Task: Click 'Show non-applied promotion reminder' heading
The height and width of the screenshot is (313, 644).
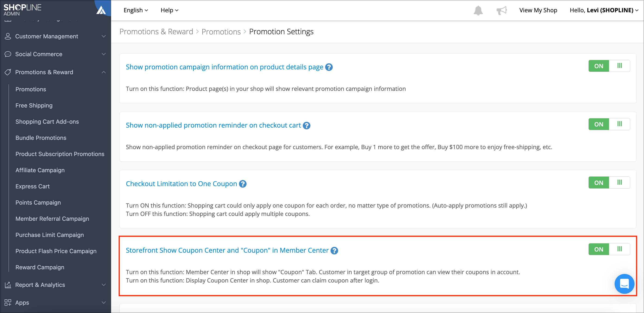Action: point(213,125)
